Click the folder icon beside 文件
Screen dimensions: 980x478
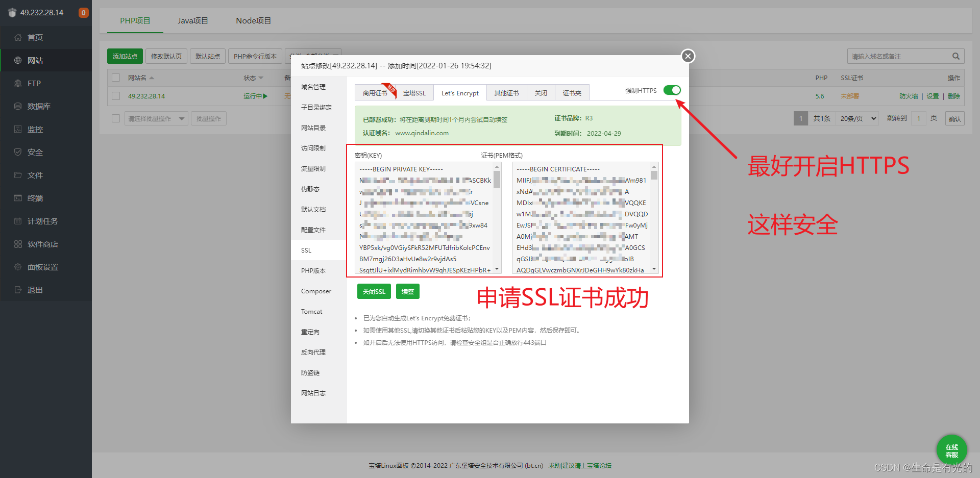[18, 175]
